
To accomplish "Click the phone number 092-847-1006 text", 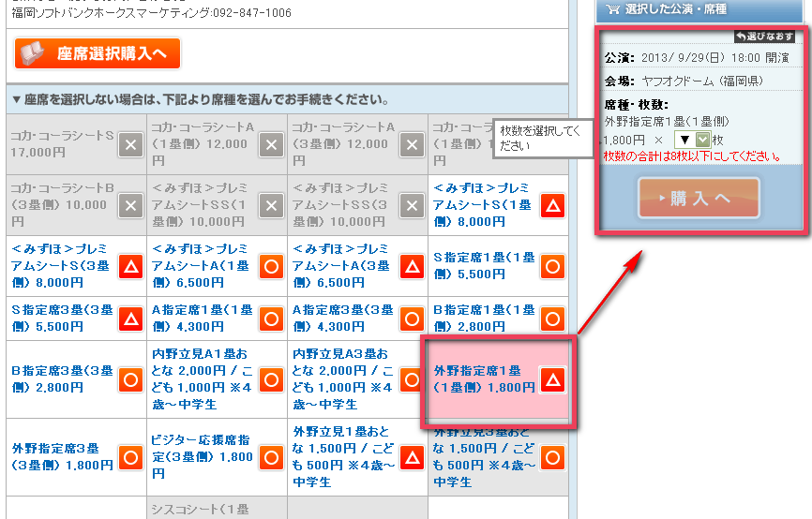I will pyautogui.click(x=252, y=12).
